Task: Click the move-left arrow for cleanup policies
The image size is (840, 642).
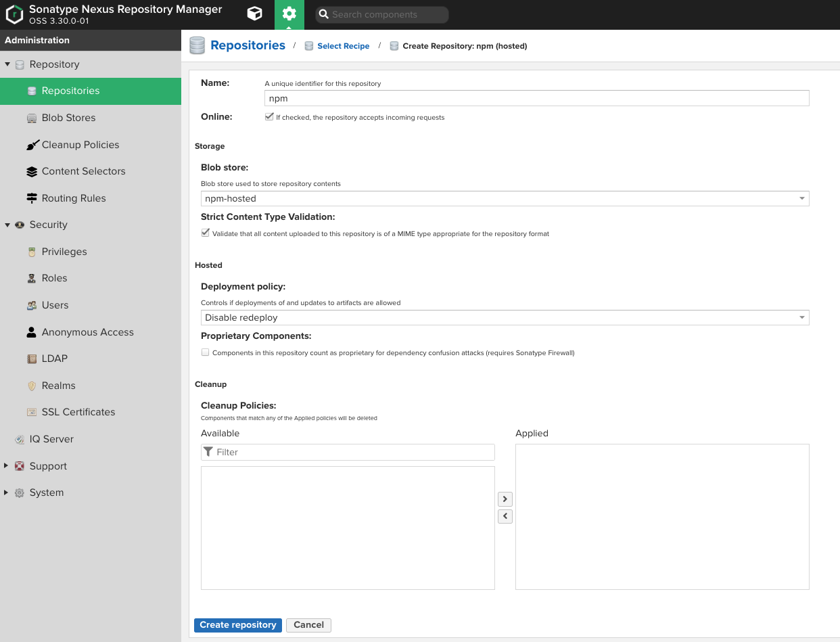Action: (505, 516)
